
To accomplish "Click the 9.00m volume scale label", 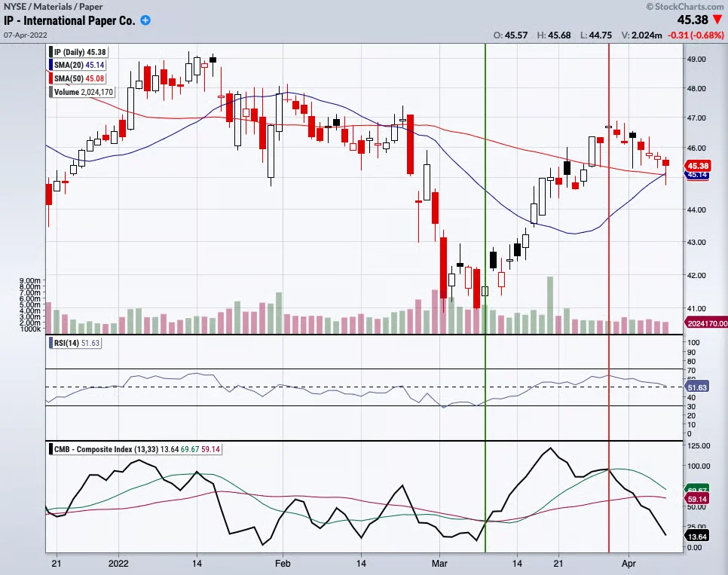I will pyautogui.click(x=29, y=280).
